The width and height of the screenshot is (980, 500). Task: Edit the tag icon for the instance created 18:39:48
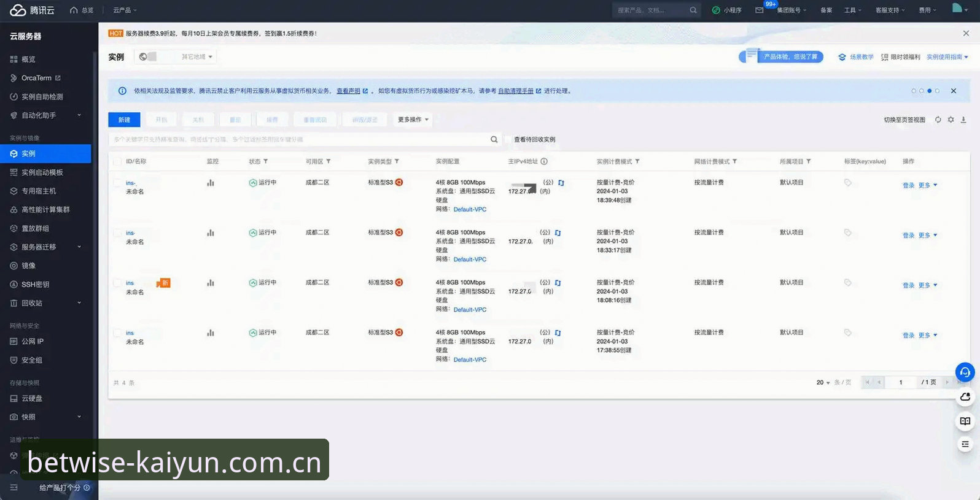click(848, 183)
